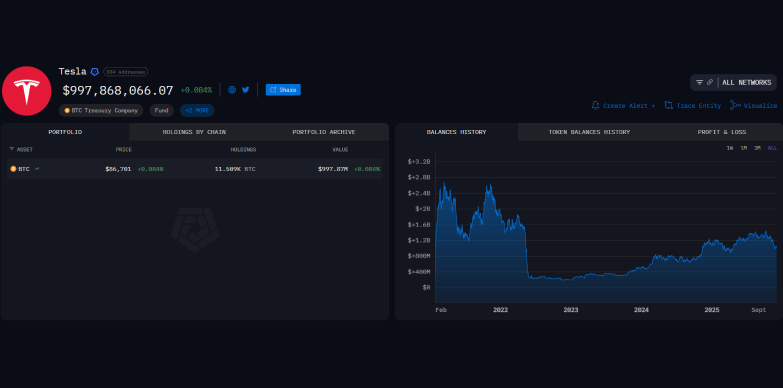The width and height of the screenshot is (783, 388).
Task: Select the ALL chart range
Action: (772, 148)
